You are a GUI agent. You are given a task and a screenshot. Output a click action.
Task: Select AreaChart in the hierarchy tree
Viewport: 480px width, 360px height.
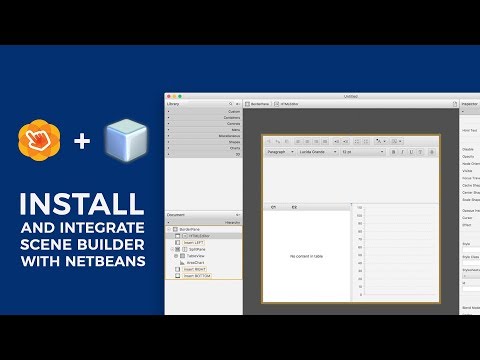(x=195, y=263)
